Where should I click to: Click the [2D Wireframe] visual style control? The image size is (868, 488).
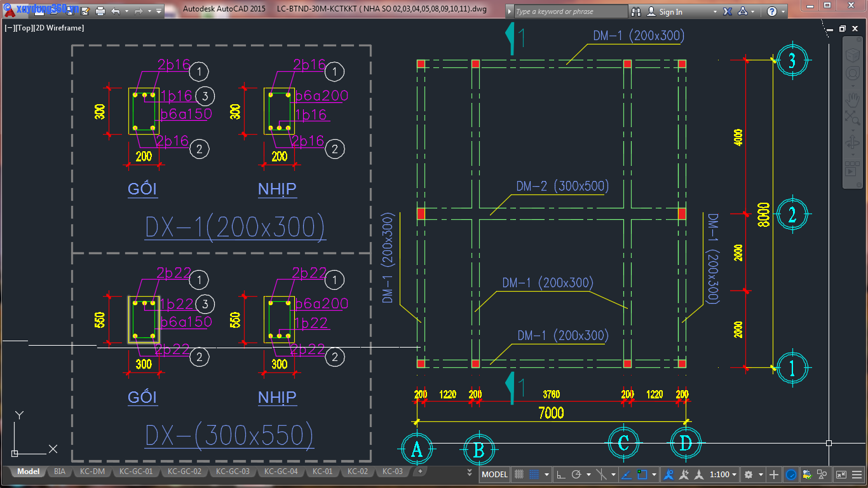(x=58, y=28)
